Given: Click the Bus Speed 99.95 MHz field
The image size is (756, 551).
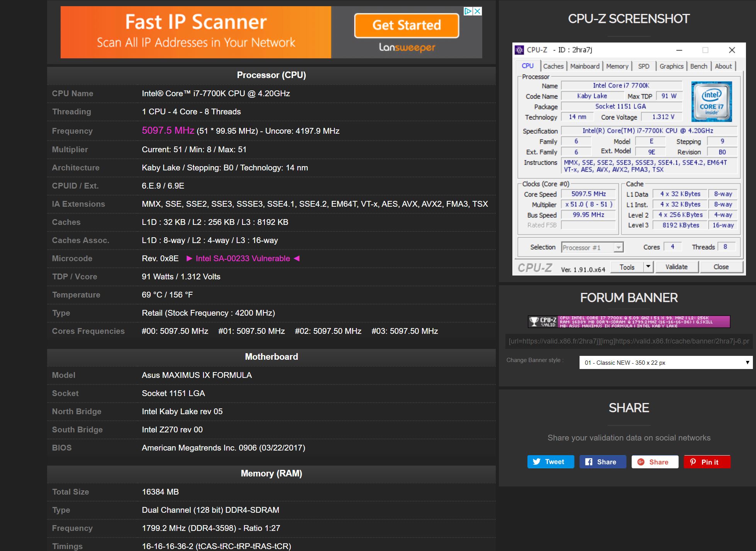Looking at the screenshot, I should [x=588, y=215].
